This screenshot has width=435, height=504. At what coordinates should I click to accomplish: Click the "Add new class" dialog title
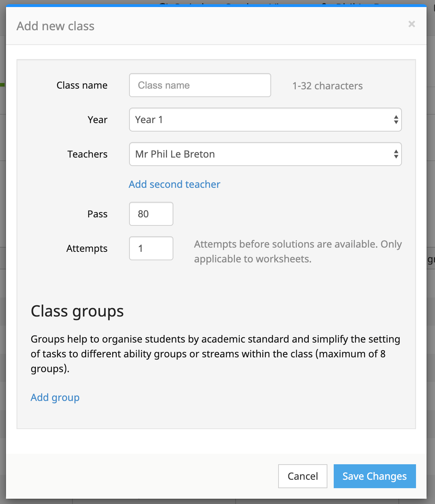click(x=56, y=26)
